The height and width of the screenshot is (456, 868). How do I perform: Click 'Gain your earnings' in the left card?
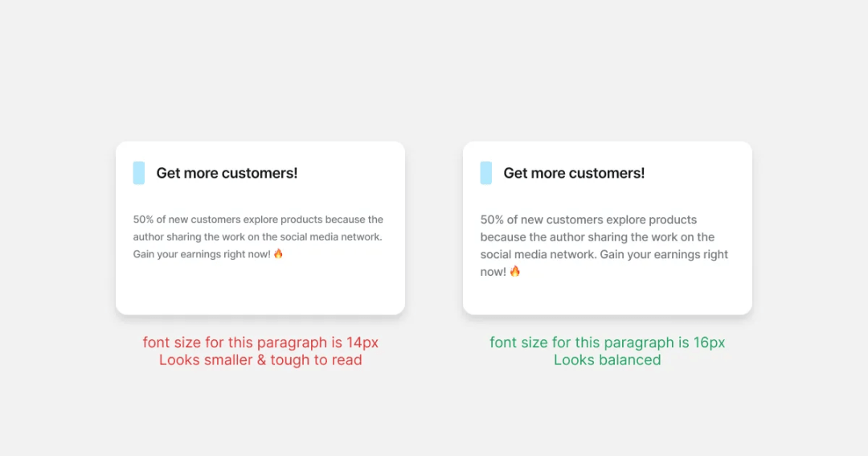click(176, 254)
